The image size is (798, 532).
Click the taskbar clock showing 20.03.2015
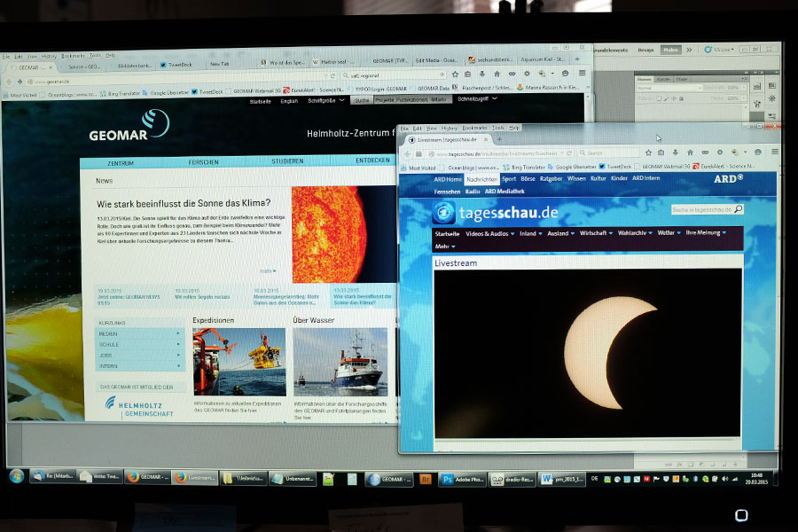pyautogui.click(x=757, y=479)
